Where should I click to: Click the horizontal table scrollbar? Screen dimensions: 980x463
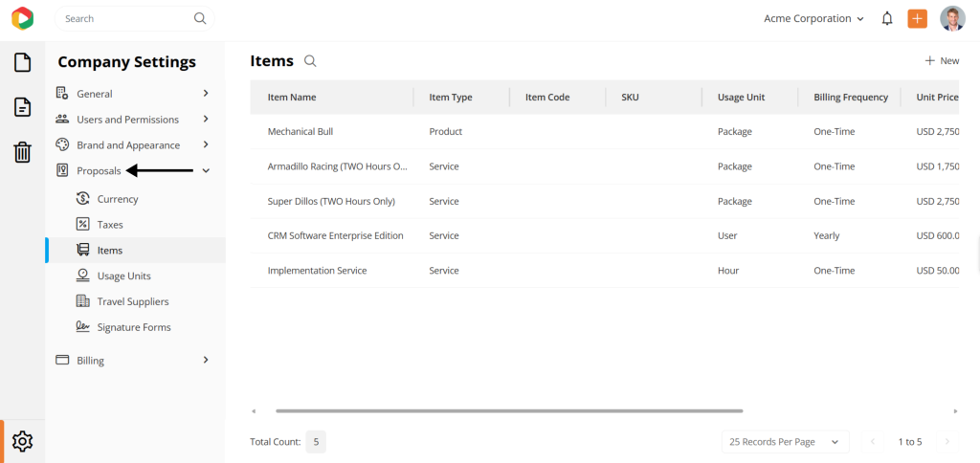509,410
